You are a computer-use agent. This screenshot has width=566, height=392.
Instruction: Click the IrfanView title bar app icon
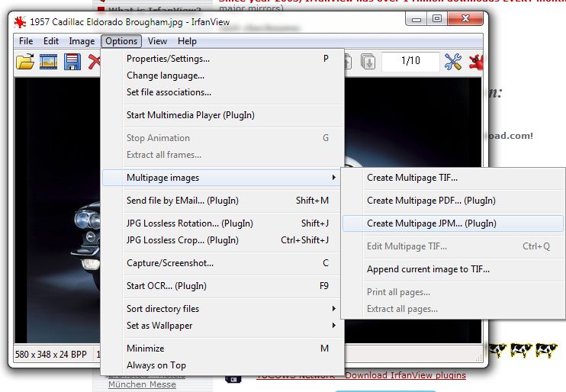[x=20, y=22]
